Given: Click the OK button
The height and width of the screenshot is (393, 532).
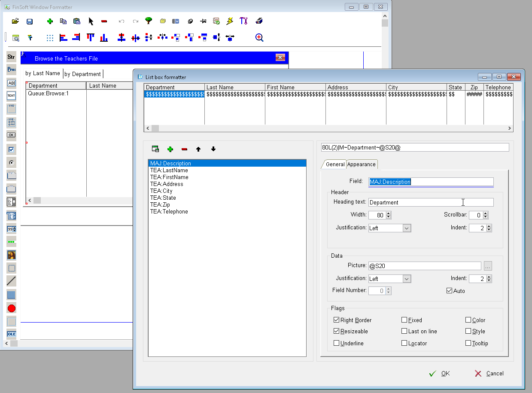Looking at the screenshot, I should [x=440, y=373].
